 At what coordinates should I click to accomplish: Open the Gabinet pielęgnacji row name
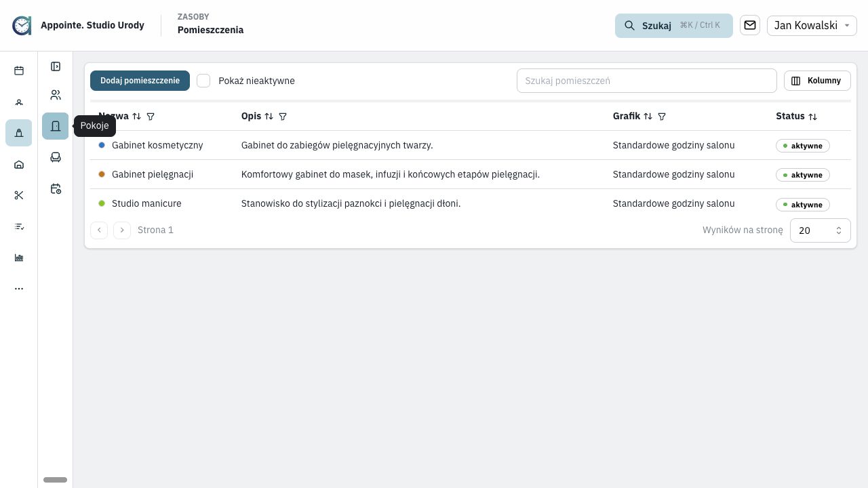point(153,174)
